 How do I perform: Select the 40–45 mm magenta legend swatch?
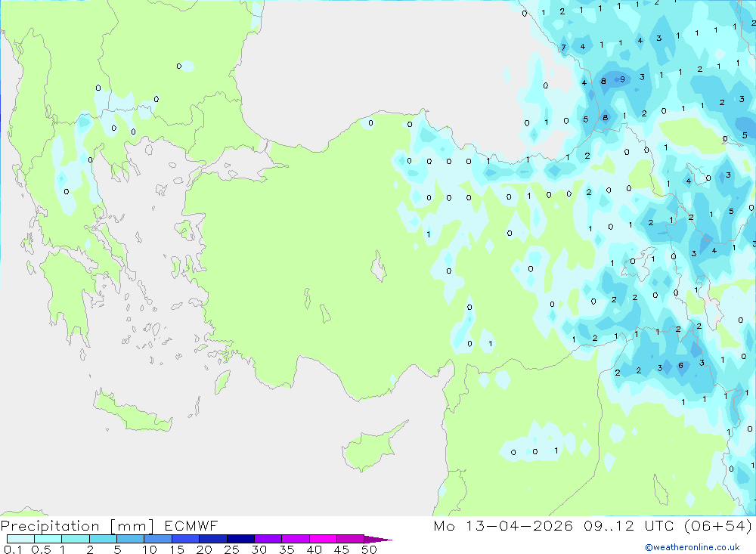[323, 539]
